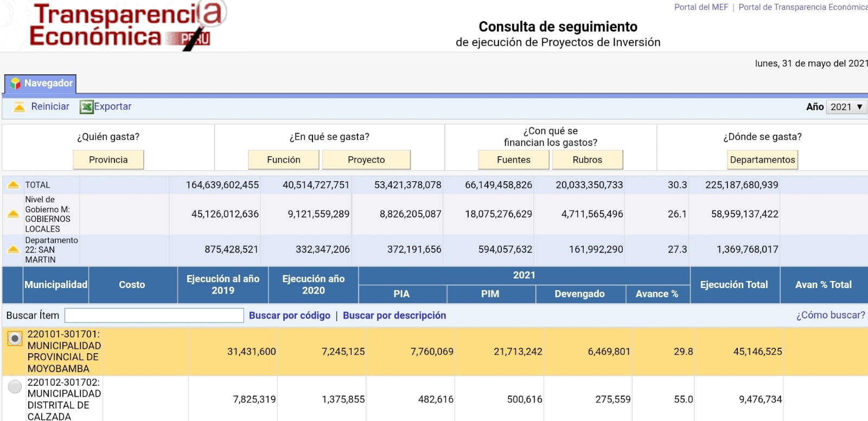
Task: Click the Navegador cube icon
Action: 16,84
